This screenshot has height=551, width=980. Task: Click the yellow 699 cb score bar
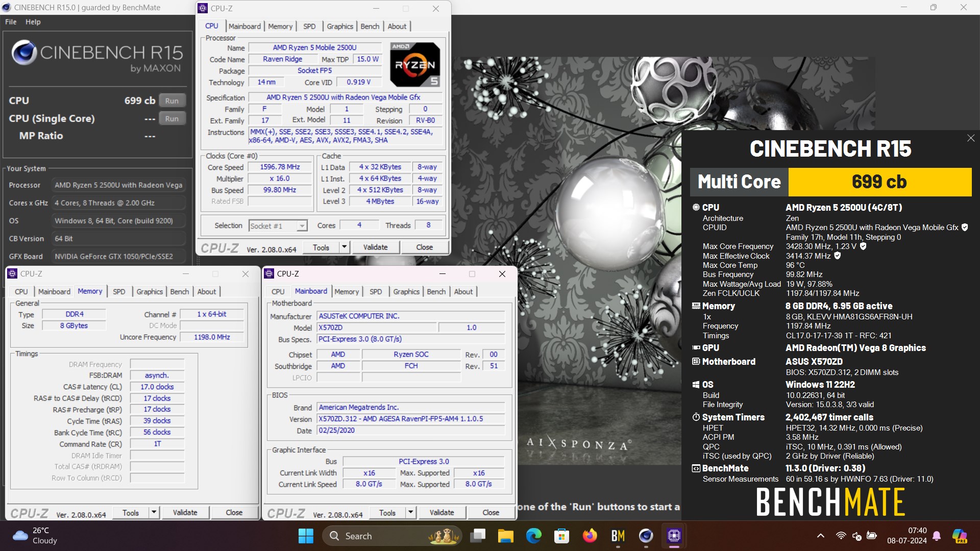879,182
